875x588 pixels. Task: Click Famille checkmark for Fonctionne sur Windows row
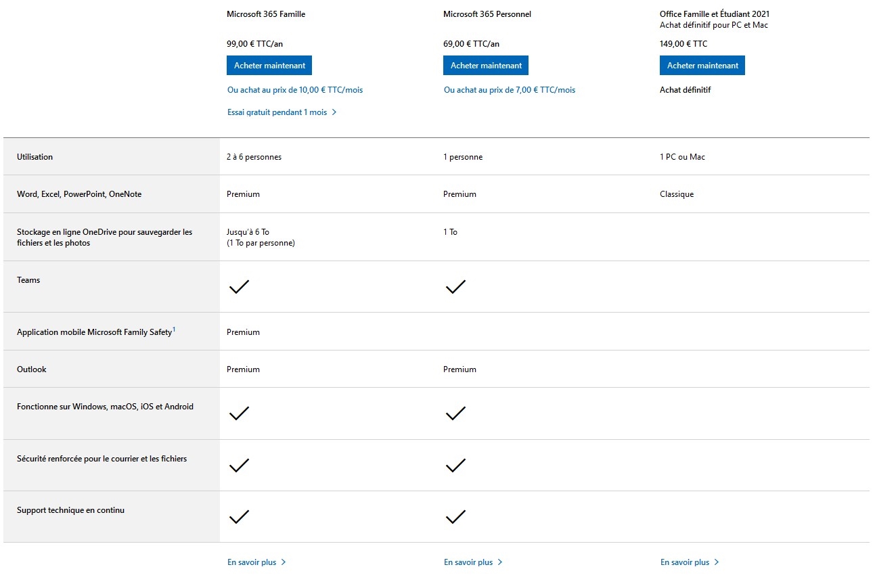[239, 413]
